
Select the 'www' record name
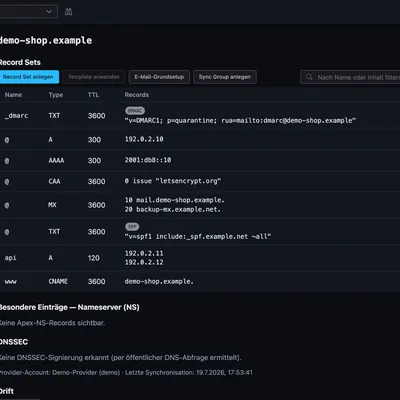[10, 282]
